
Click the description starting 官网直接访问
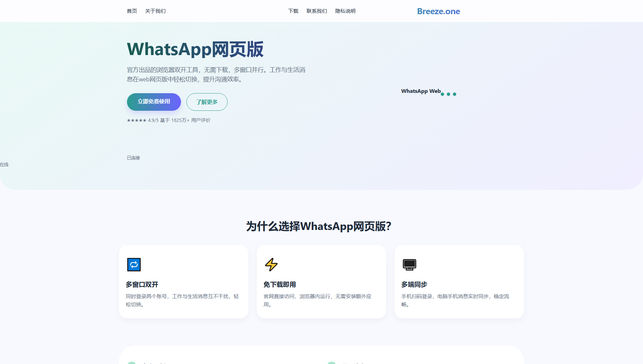click(x=317, y=300)
